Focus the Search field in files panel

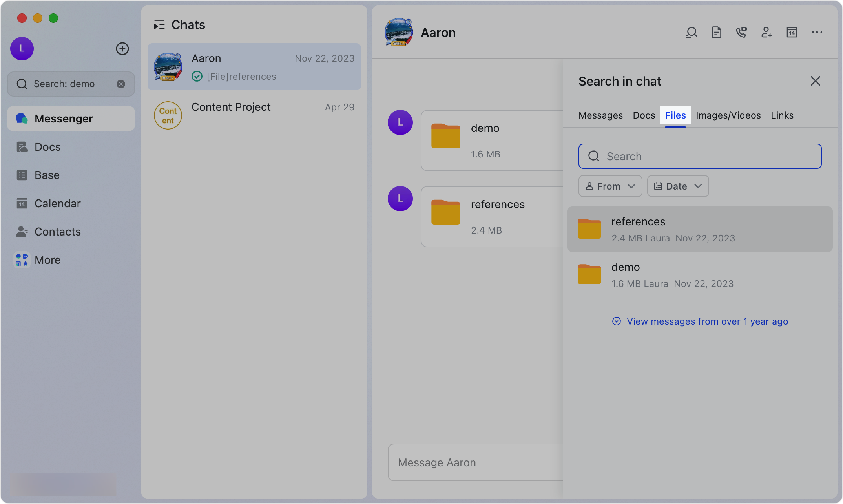point(700,156)
